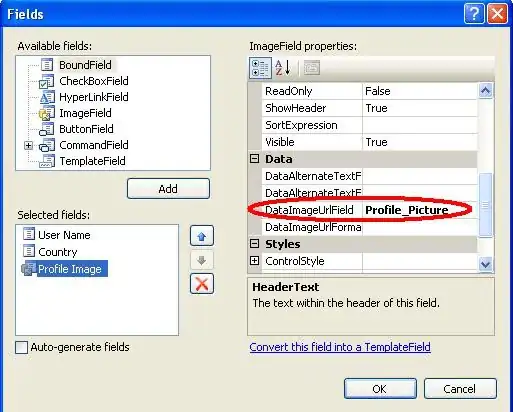Click the ImageField icon
The image size is (513, 412).
coord(46,113)
